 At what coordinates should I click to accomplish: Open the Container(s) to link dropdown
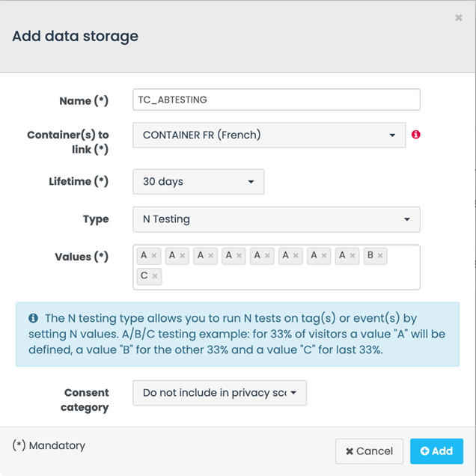[x=269, y=135]
